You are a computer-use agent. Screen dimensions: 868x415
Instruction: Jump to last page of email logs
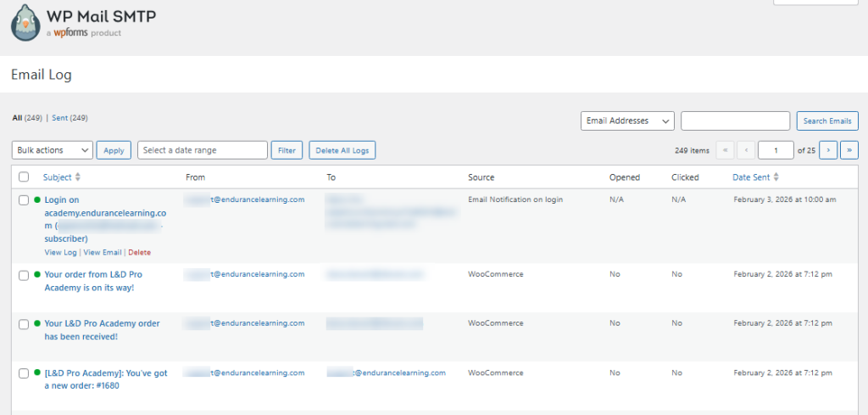tap(849, 150)
